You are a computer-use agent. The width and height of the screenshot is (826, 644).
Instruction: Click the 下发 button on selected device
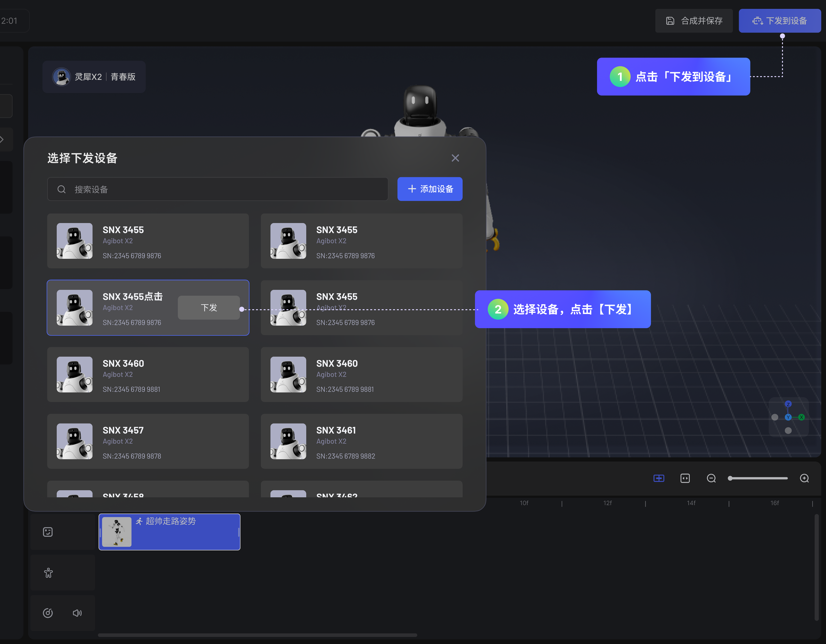(209, 308)
